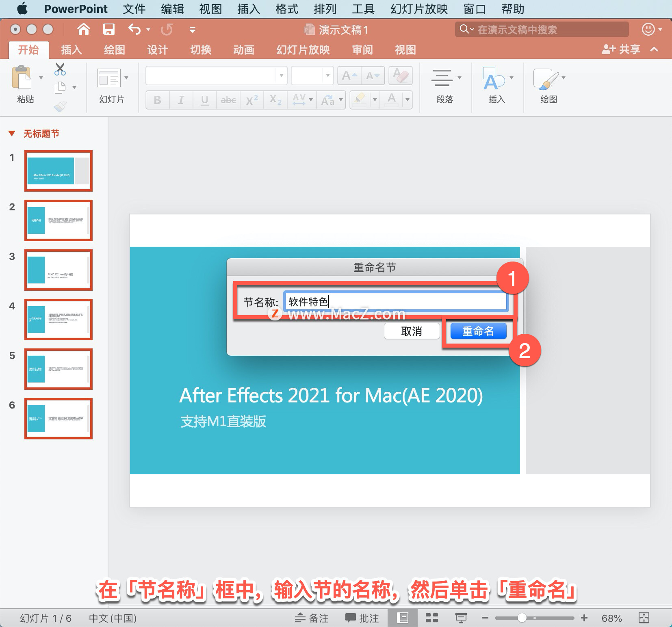Decrease font size with the A-down icon

(373, 76)
